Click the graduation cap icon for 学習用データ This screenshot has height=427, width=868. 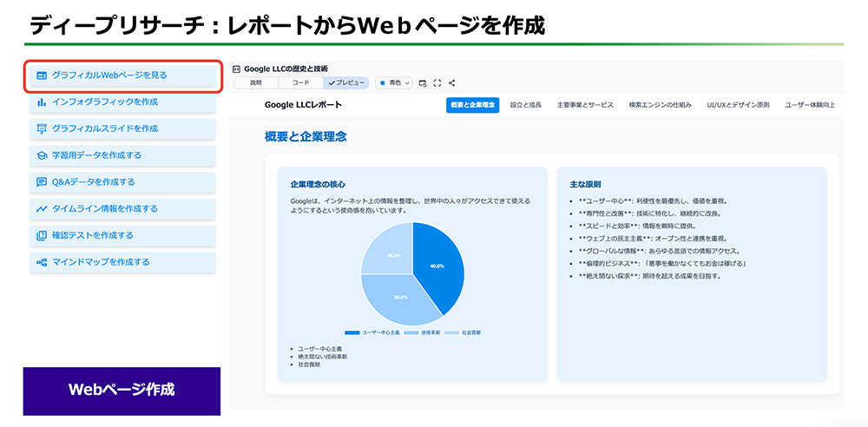[41, 155]
